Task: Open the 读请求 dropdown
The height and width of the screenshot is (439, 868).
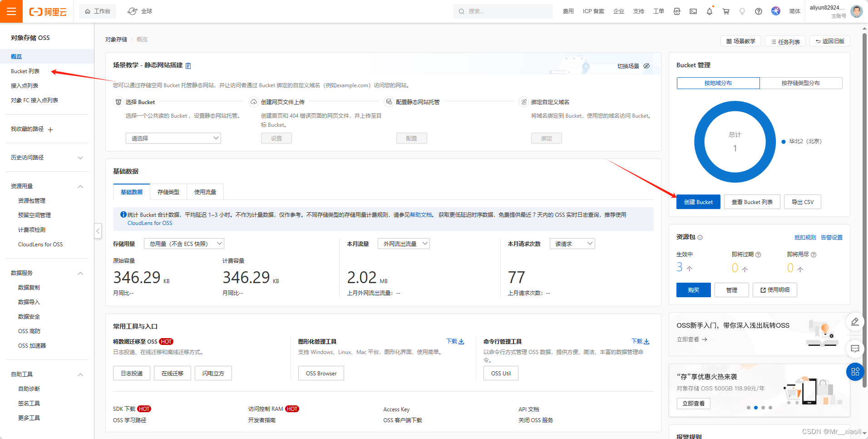Action: [572, 244]
